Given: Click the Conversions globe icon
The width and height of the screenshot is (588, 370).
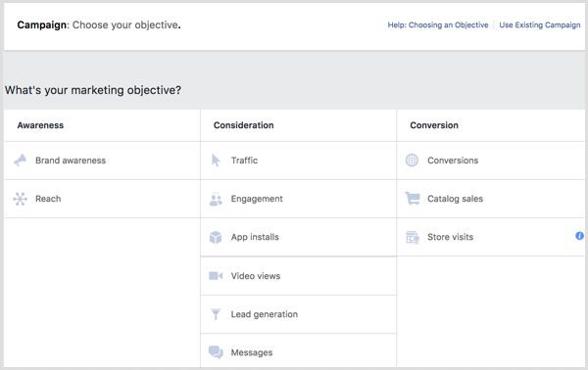Looking at the screenshot, I should (x=412, y=161).
